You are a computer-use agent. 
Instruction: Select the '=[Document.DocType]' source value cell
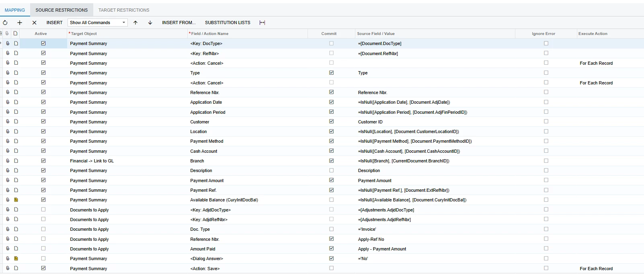[435, 43]
